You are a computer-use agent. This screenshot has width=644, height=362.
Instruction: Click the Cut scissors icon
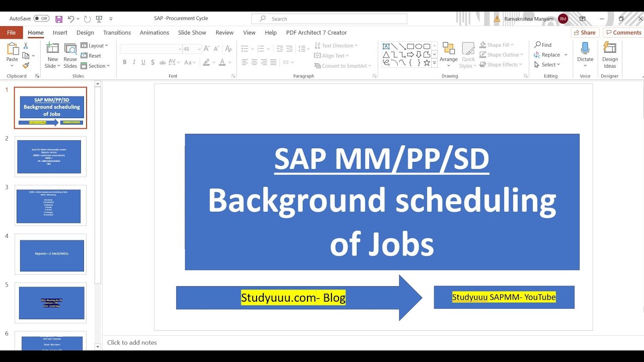26,46
